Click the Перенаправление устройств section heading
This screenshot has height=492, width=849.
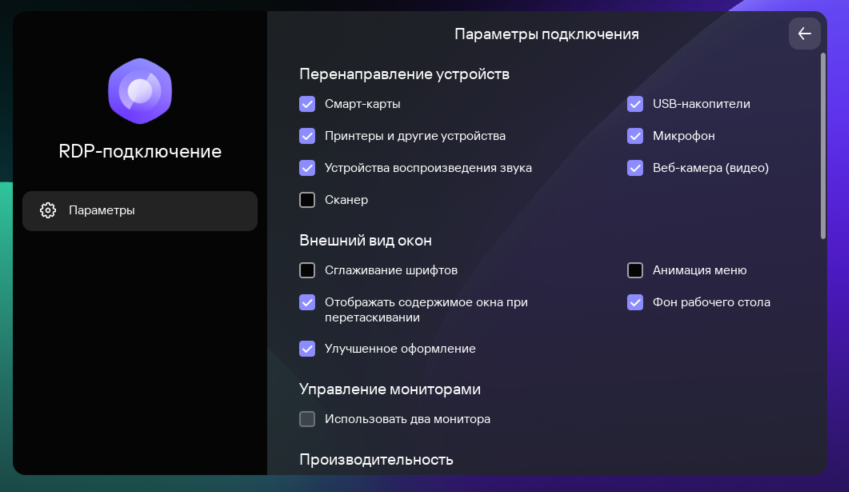tap(404, 74)
